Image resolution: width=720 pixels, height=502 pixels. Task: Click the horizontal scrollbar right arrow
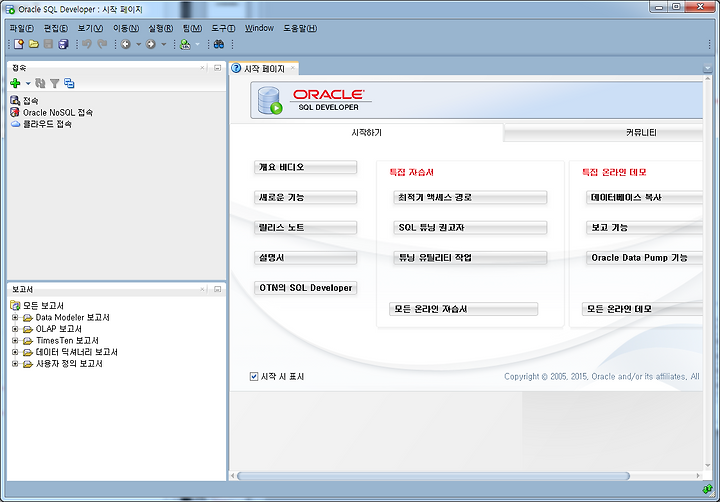pyautogui.click(x=698, y=476)
